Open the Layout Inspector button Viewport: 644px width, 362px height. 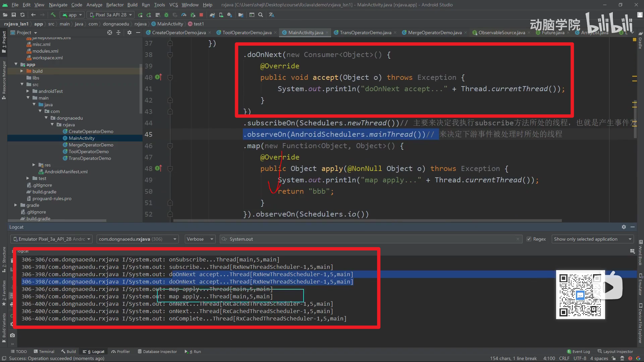[x=615, y=352]
